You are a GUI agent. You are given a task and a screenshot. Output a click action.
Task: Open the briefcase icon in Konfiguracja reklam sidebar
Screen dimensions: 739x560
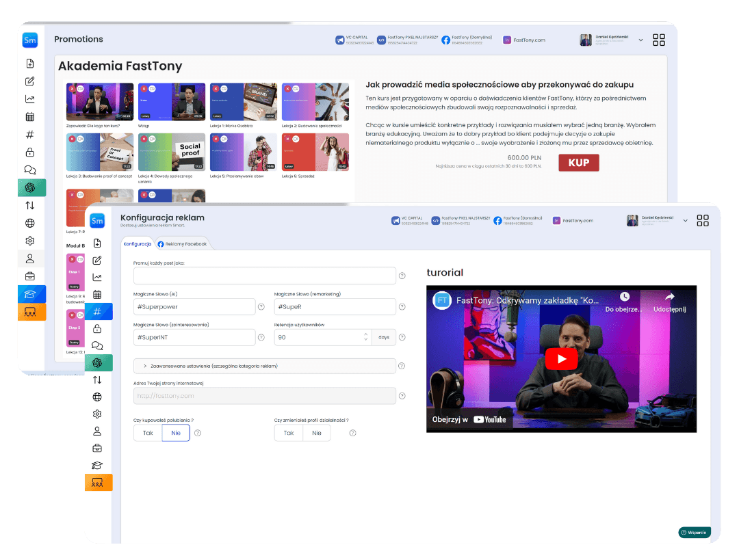(x=97, y=448)
